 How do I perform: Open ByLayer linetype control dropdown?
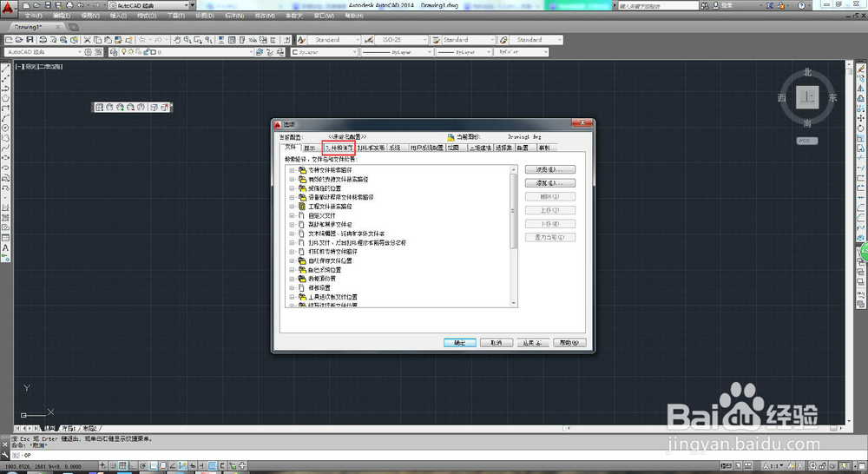tap(430, 52)
